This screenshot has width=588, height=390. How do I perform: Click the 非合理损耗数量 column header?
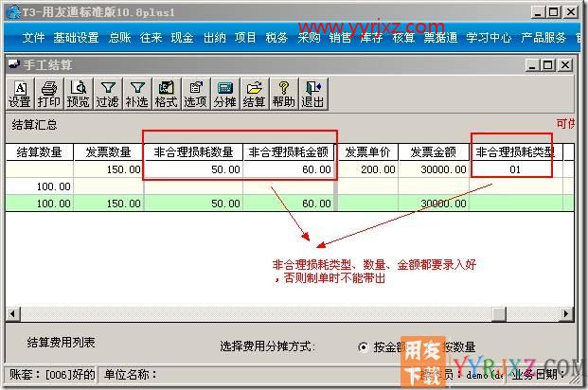pos(193,152)
